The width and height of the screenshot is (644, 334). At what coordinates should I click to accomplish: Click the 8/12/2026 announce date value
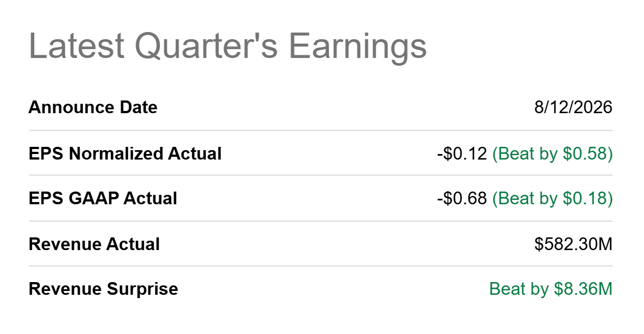point(573,107)
